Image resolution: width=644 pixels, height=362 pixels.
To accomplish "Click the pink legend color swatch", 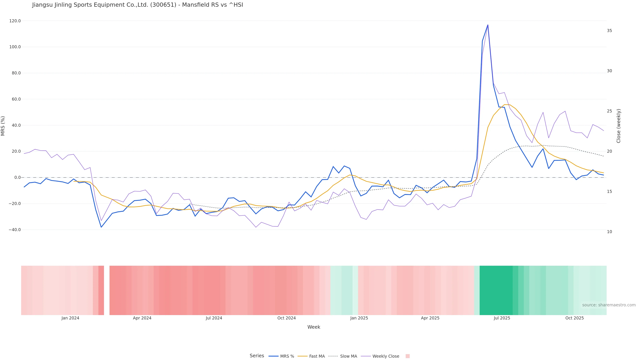I will point(408,356).
